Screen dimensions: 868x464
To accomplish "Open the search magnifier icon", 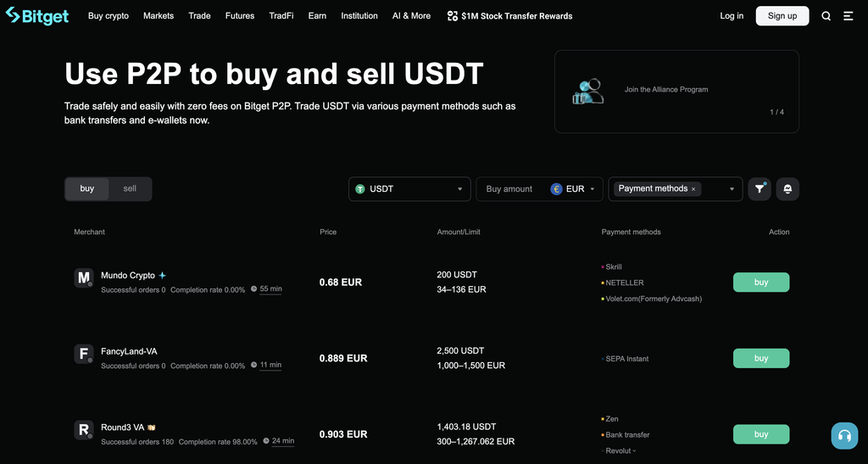I will pyautogui.click(x=826, y=16).
